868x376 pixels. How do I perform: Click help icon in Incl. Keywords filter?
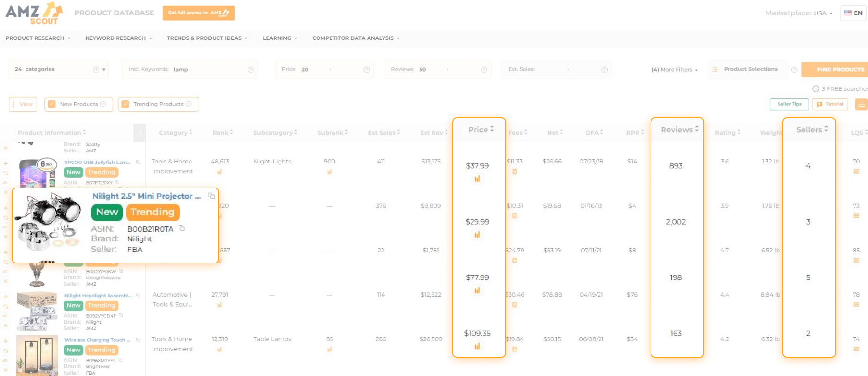(250, 70)
